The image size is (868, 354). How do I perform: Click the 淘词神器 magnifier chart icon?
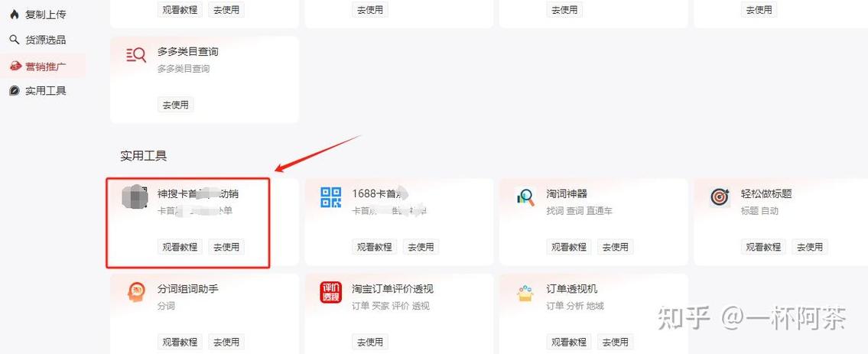[x=525, y=197]
